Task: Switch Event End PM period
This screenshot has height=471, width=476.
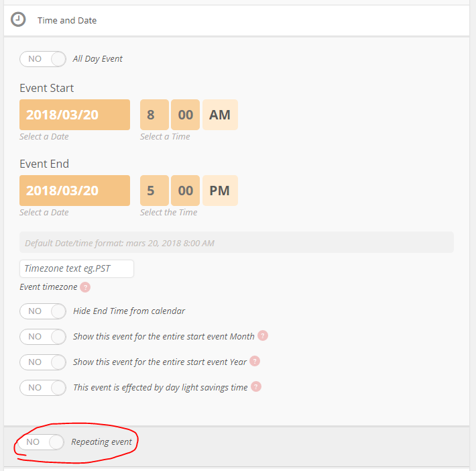Action: coord(220,191)
